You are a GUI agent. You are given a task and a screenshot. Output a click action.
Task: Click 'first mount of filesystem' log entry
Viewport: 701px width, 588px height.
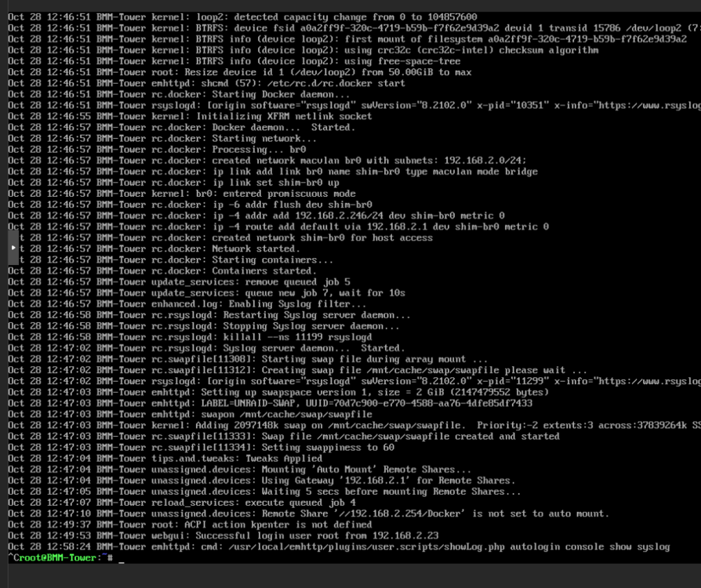pos(347,39)
